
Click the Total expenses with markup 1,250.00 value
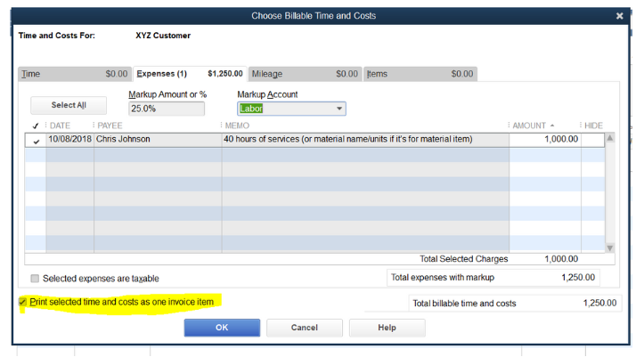[578, 278]
